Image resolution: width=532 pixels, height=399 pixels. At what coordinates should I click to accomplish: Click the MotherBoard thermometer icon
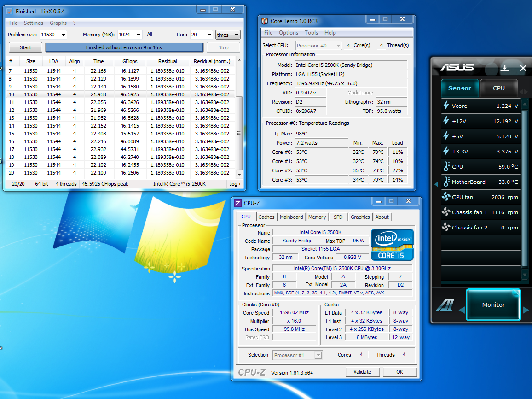[446, 182]
